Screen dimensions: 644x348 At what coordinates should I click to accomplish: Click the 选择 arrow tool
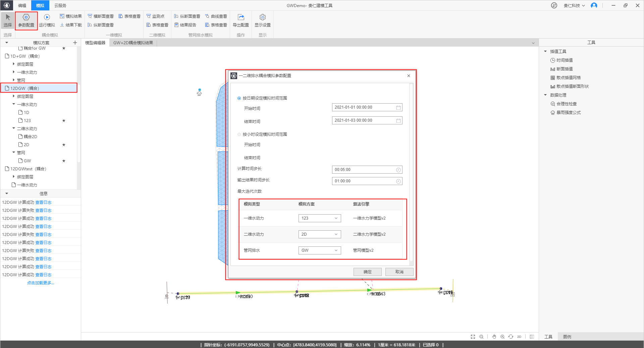pyautogui.click(x=8, y=17)
